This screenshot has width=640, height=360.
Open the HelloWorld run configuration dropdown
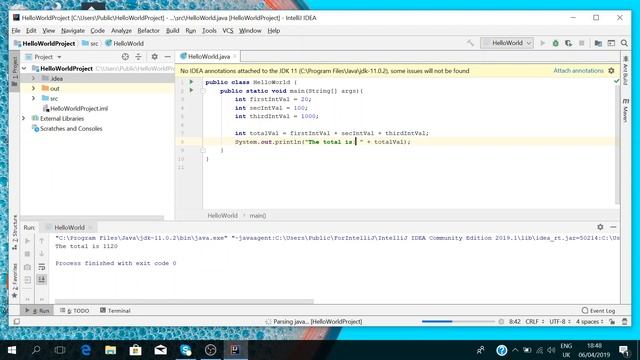click(507, 43)
